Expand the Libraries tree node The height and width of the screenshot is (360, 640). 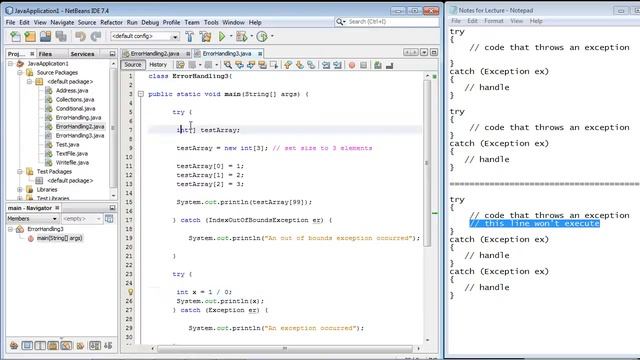[x=20, y=189]
